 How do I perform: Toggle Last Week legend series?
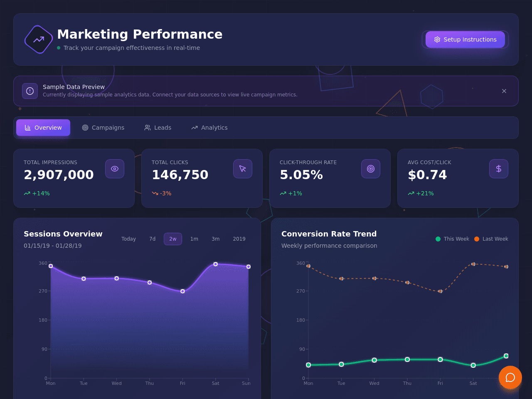pyautogui.click(x=491, y=239)
